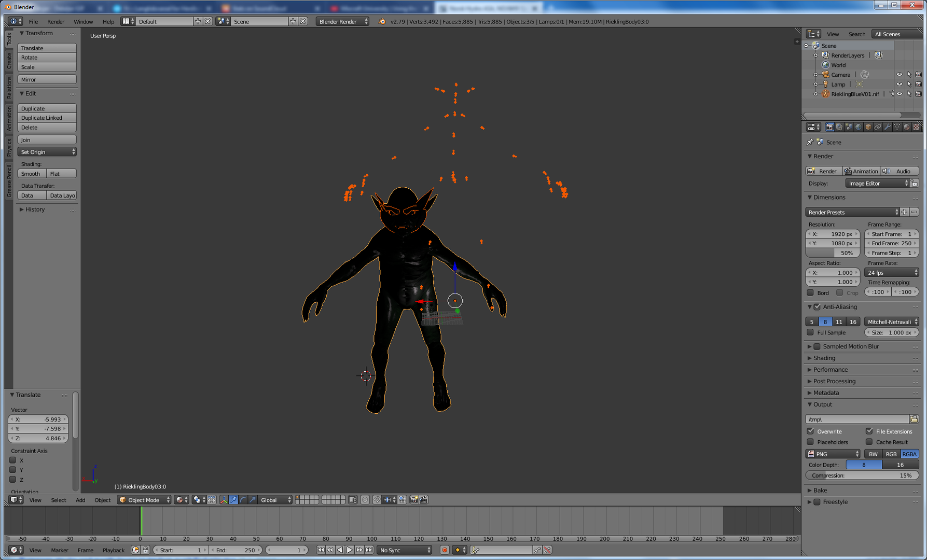Click the Smooth shading button
This screenshot has width=927, height=560.
(x=32, y=174)
